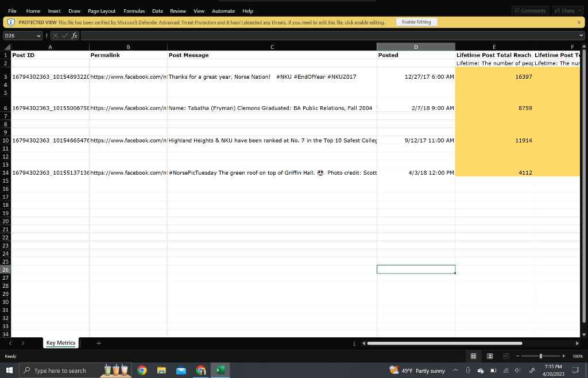Click the #NorsePicTuesday post message cell
This screenshot has height=378, width=588.
pyautogui.click(x=272, y=172)
